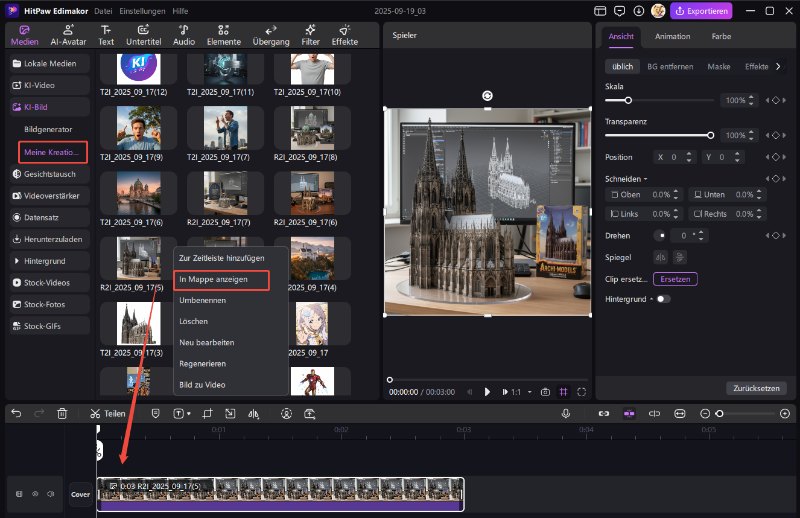Open the Untertitel panel
Screen dimensions: 800x518
[143, 36]
